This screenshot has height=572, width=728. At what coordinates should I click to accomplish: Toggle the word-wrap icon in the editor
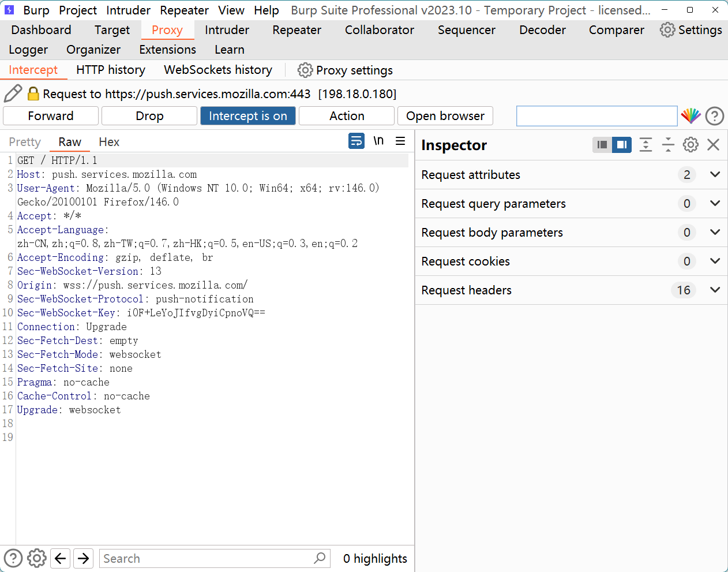pos(357,141)
